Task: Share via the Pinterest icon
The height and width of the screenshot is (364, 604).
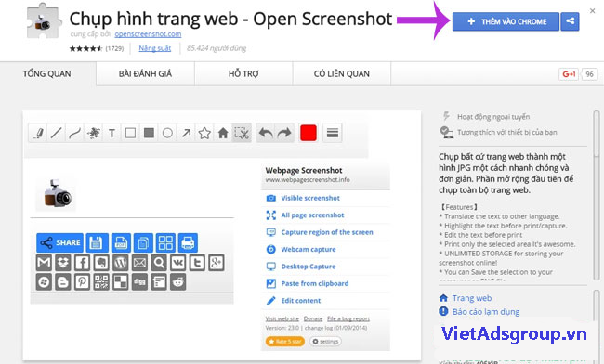Action: coord(82,282)
